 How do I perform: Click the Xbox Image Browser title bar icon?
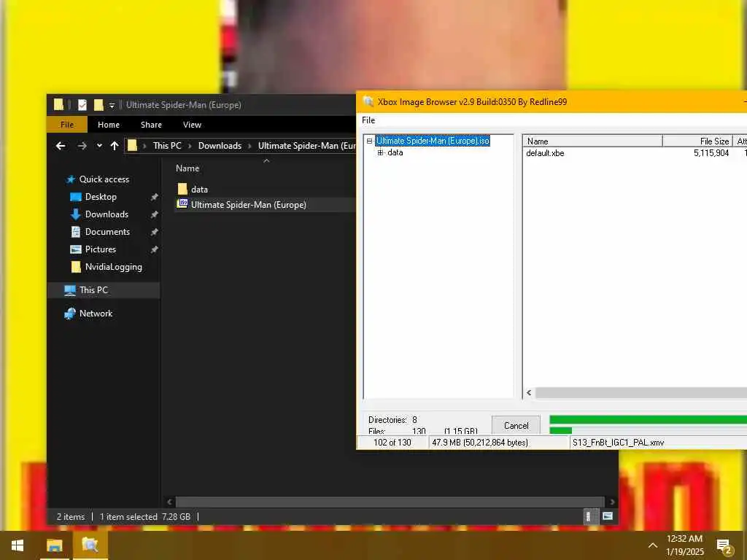(x=368, y=101)
